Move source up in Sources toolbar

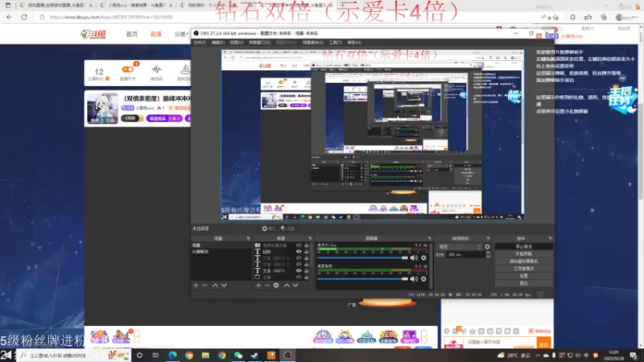(287, 286)
